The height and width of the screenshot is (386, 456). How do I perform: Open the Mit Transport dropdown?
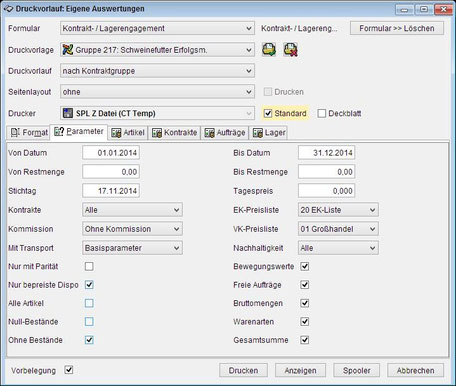tap(132, 248)
